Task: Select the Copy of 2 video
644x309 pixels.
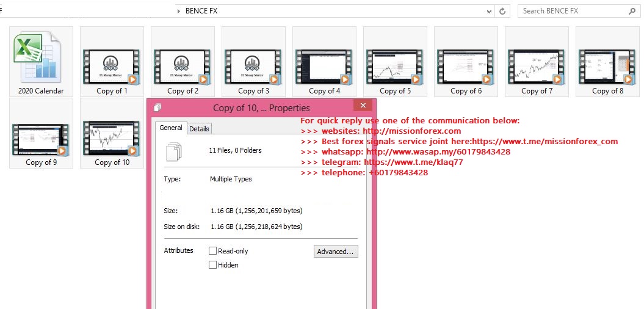Action: click(x=183, y=62)
